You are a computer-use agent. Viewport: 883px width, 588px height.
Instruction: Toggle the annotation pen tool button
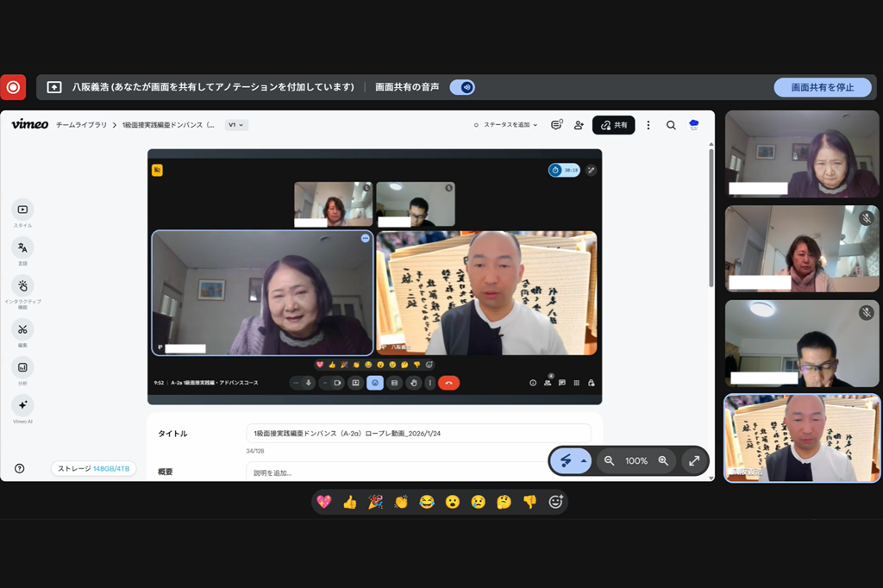click(x=565, y=461)
